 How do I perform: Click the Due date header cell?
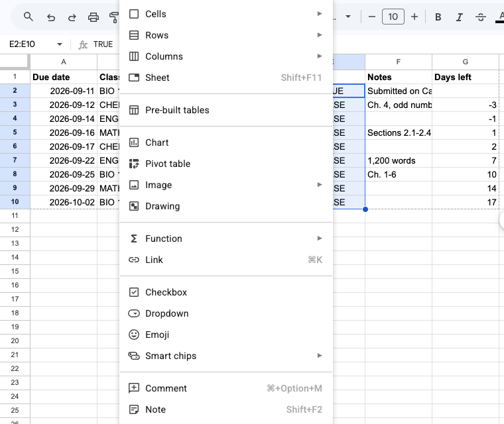point(64,77)
